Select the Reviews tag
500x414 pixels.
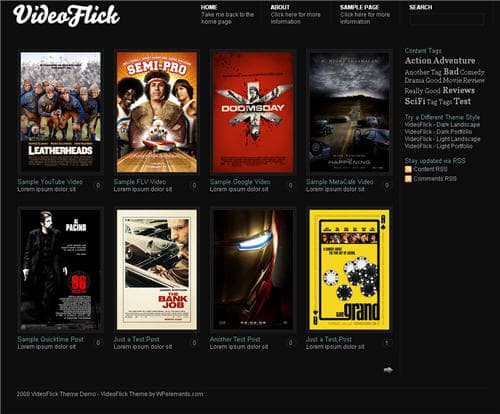click(x=459, y=90)
